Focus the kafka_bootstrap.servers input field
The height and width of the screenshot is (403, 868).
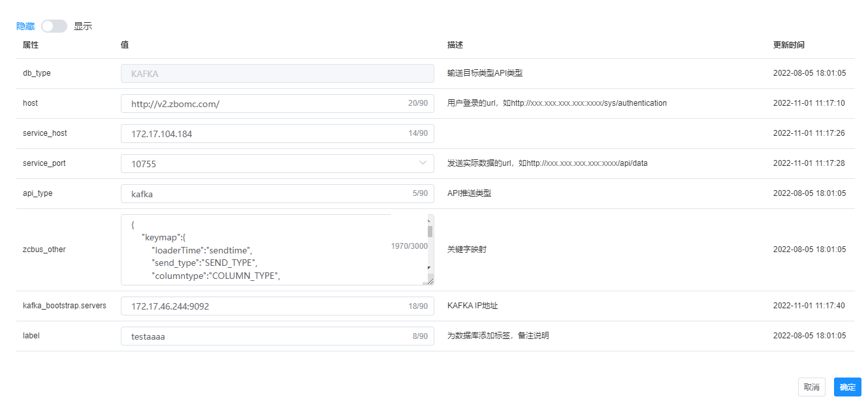[261, 306]
